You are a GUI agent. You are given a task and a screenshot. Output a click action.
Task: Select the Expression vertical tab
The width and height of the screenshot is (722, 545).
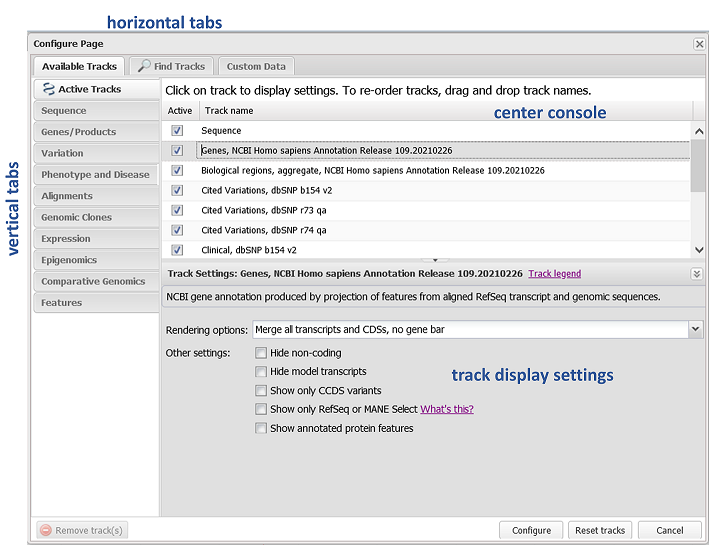coord(96,239)
